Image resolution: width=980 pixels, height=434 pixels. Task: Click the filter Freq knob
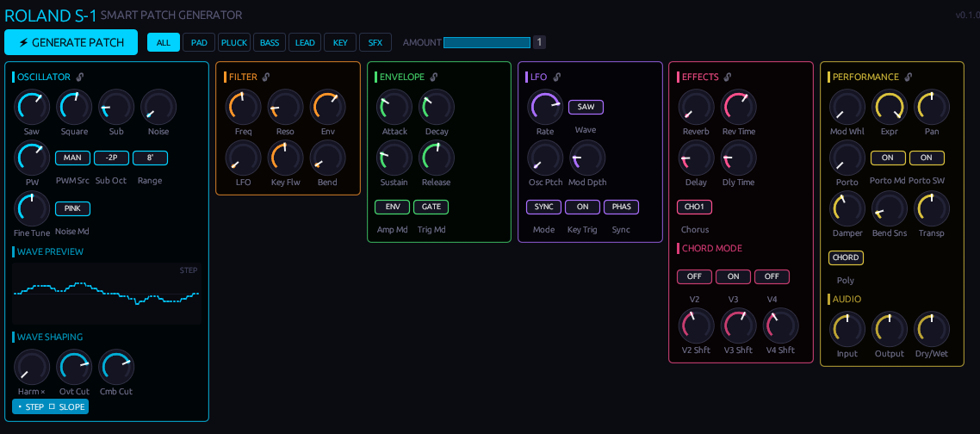click(244, 107)
